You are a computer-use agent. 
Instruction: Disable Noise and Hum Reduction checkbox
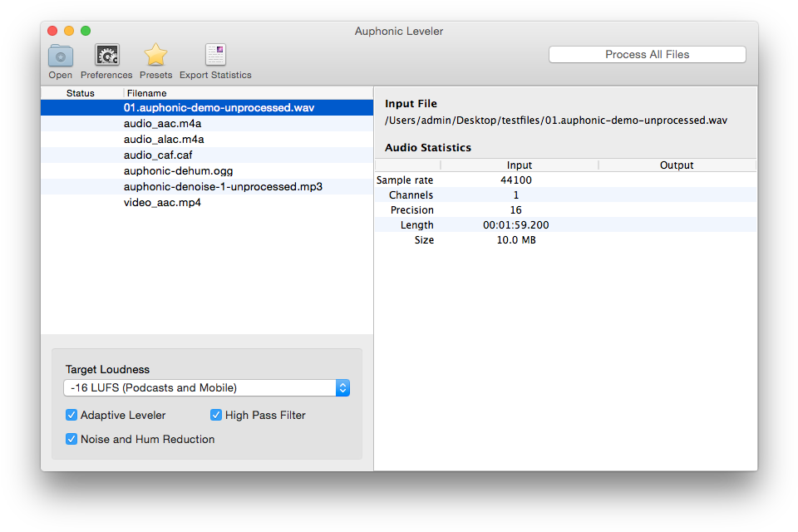click(71, 439)
